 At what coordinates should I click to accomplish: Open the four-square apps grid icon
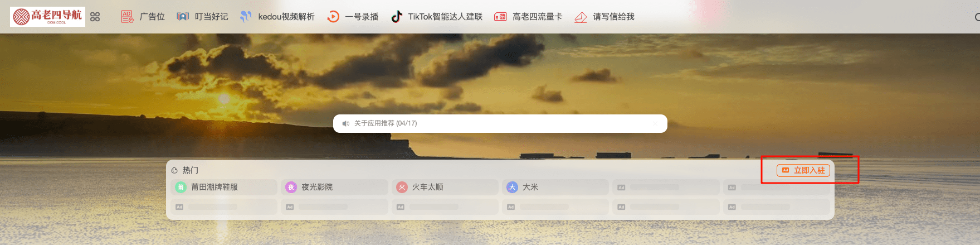tap(95, 17)
